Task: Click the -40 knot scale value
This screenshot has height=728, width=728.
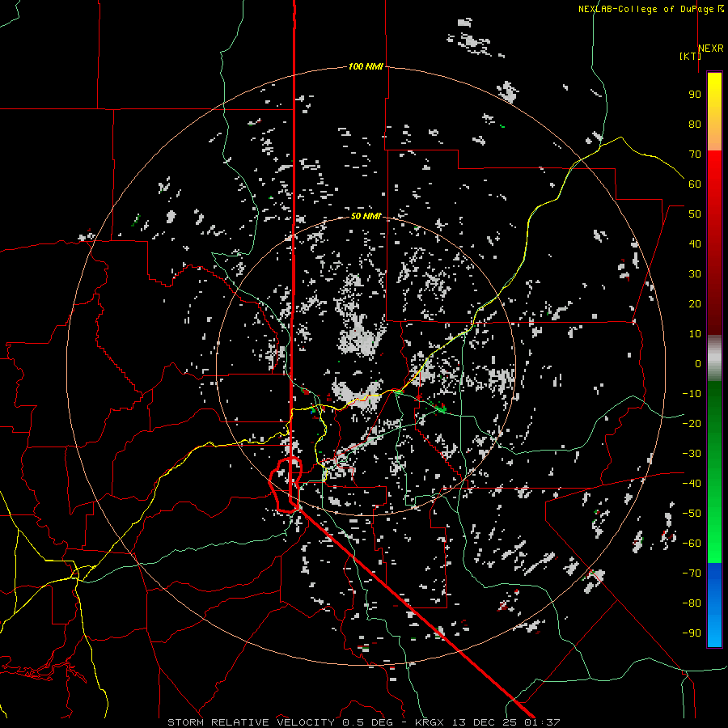Action: coord(692,484)
